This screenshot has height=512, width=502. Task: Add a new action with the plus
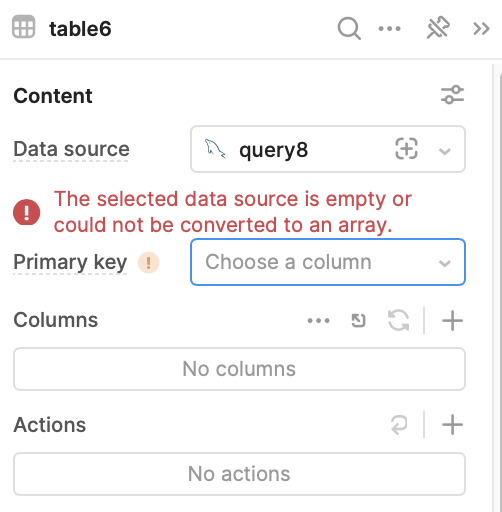coord(452,425)
